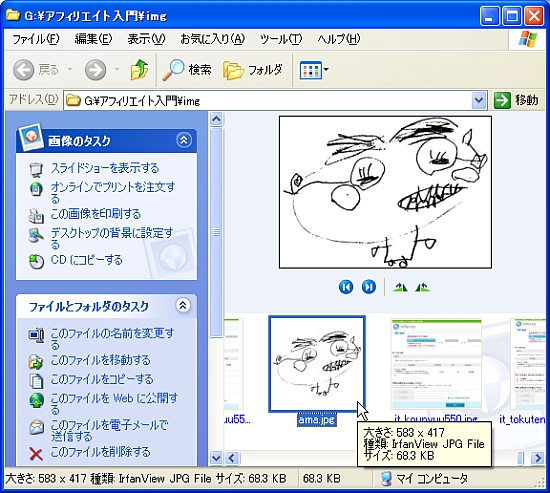Open the ツール(T) menu
The width and height of the screenshot is (550, 493).
click(x=281, y=39)
